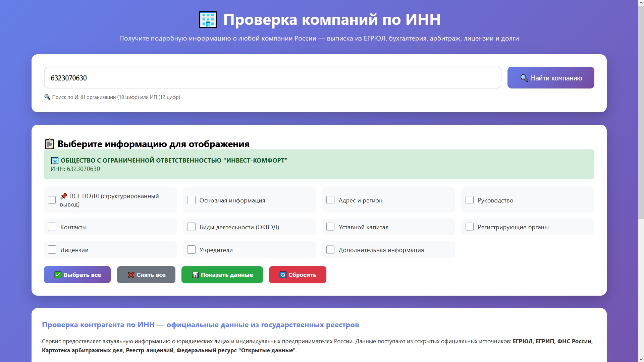The height and width of the screenshot is (362, 644).
Task: Select the Руководство checkbox
Action: pos(470,200)
